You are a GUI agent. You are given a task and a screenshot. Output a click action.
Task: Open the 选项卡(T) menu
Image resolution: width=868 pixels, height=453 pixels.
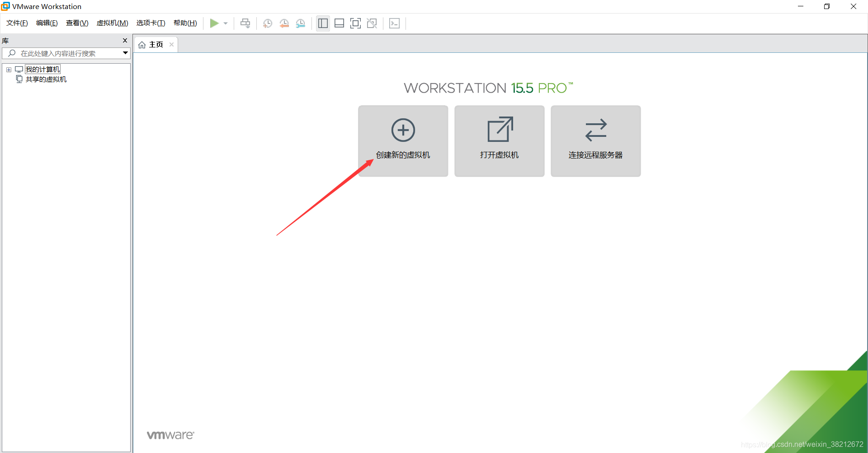tap(151, 23)
